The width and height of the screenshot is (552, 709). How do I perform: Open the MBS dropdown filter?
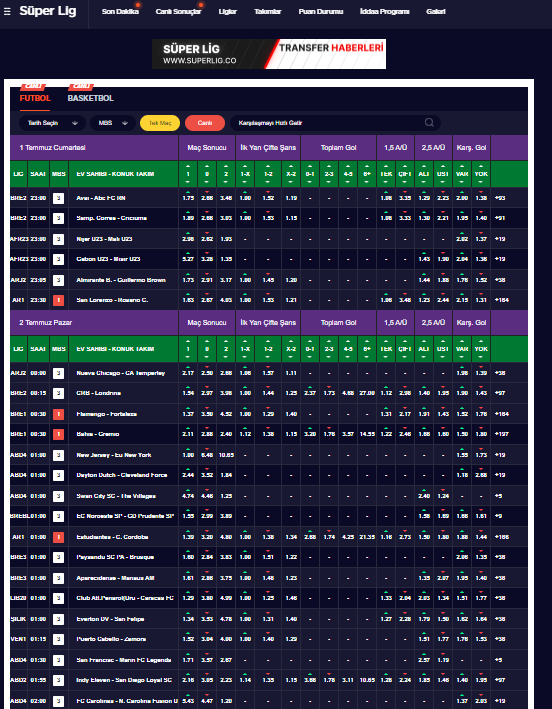(113, 123)
